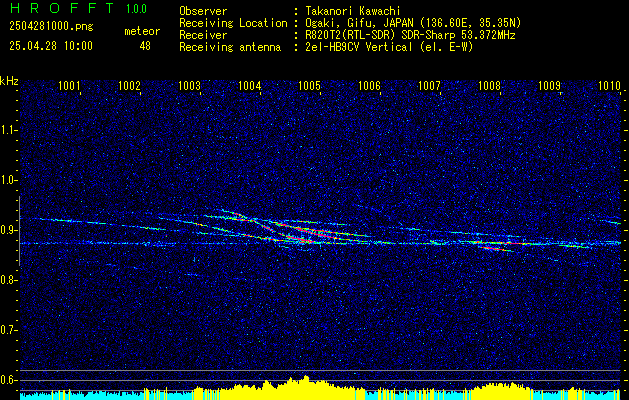
Task: Click the gray vertical range bar near 0.9 kHz
Action: pyautogui.click(x=19, y=231)
